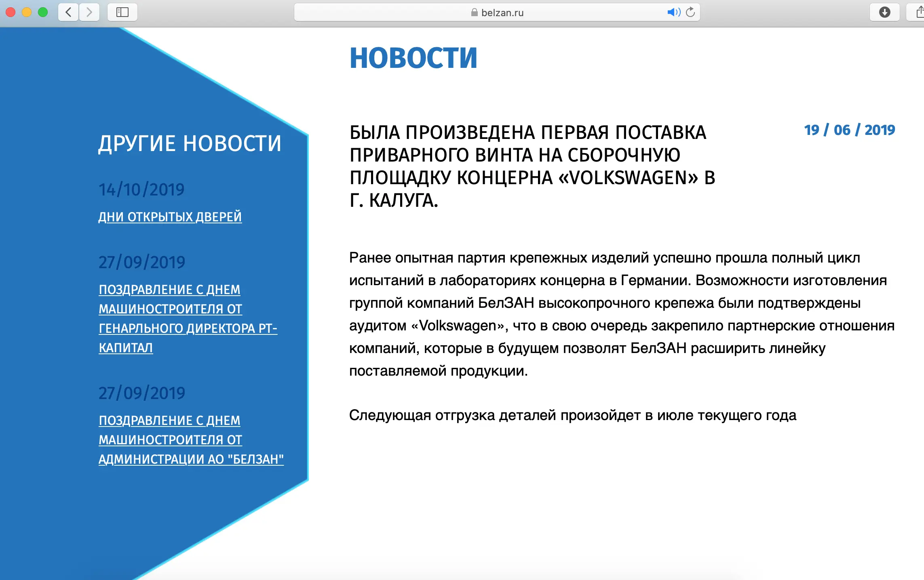Open ПОЗДРАВЛЕНИЕ link from ГЕНЕРАЛЬНОГО ДИРЕКТОРА РТ-КАПИТАЛ

click(x=188, y=318)
